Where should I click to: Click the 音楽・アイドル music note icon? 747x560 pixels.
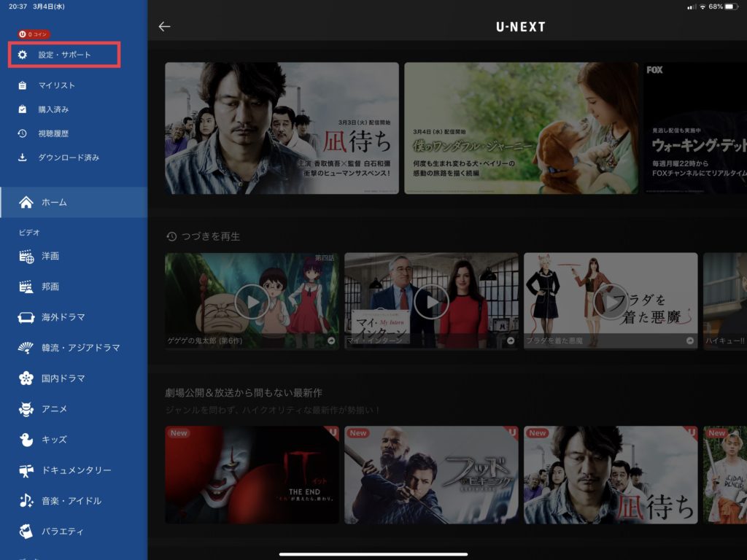pyautogui.click(x=26, y=501)
